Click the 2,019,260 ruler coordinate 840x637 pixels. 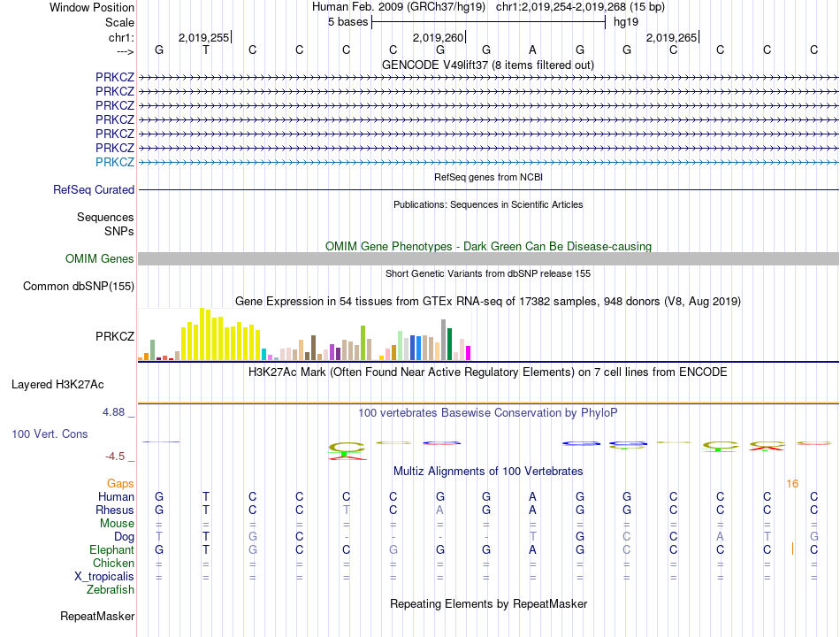coord(438,37)
